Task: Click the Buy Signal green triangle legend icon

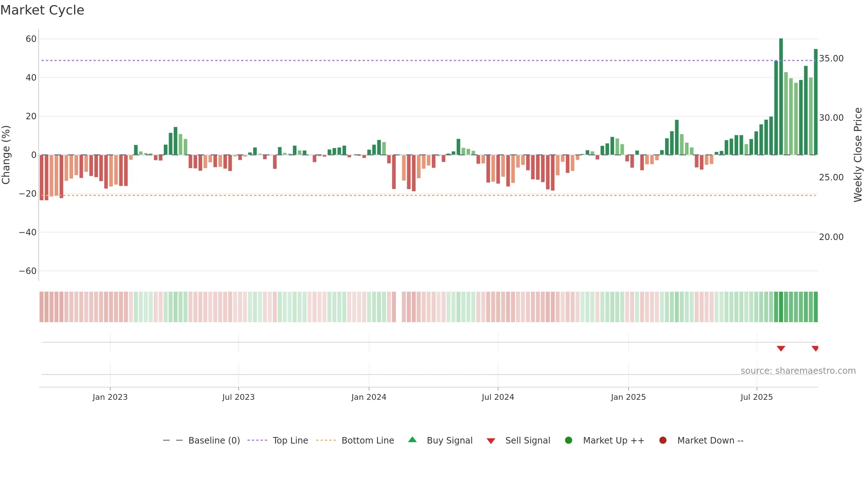Action: tap(412, 440)
